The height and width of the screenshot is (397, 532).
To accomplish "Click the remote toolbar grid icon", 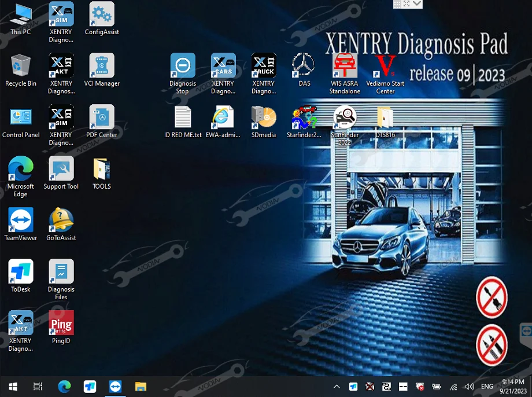I will pos(397,4).
